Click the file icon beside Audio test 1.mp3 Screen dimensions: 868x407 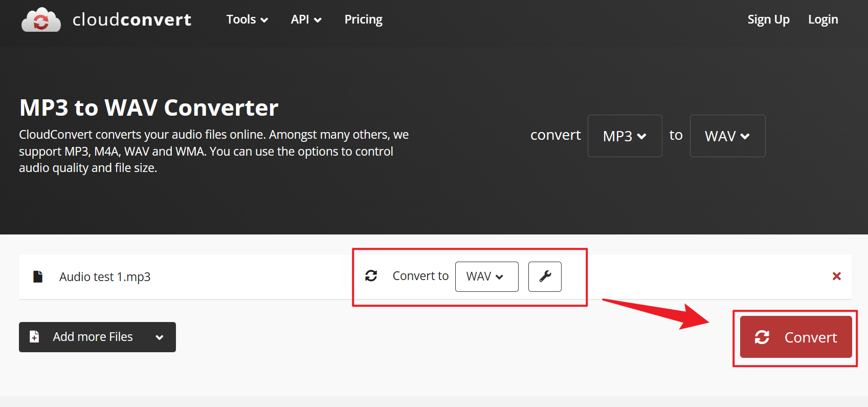click(x=38, y=276)
